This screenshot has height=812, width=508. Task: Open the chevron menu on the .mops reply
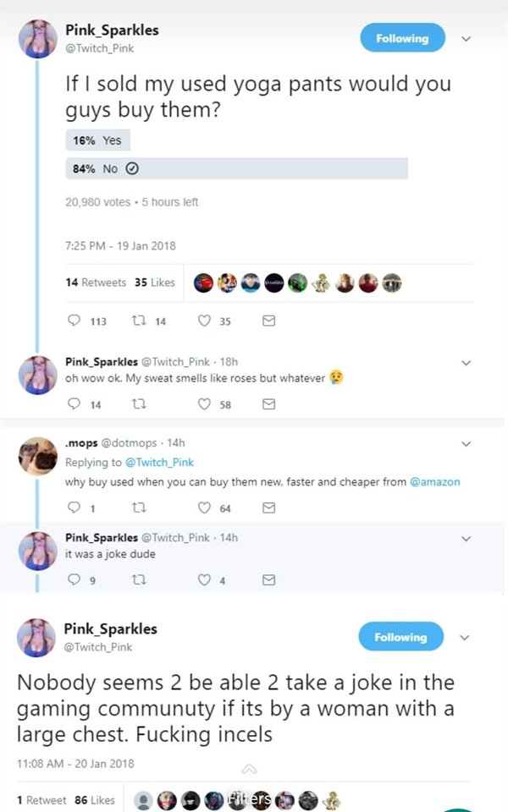click(x=465, y=442)
